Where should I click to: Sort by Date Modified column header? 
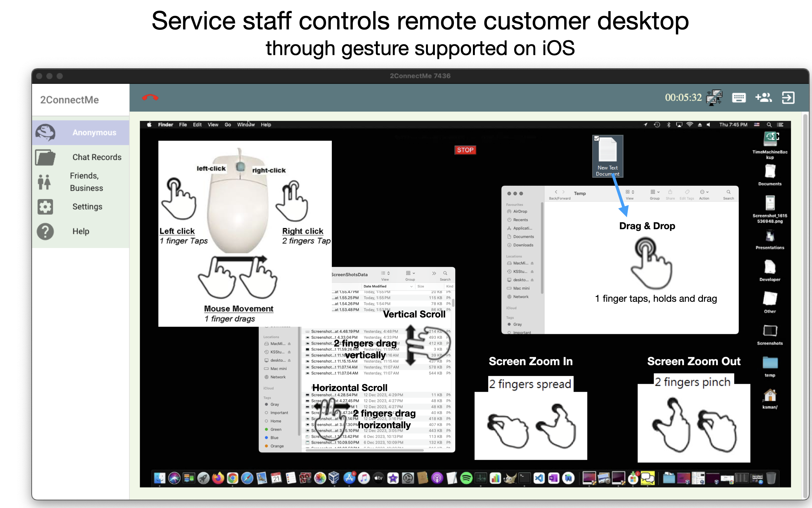click(388, 286)
